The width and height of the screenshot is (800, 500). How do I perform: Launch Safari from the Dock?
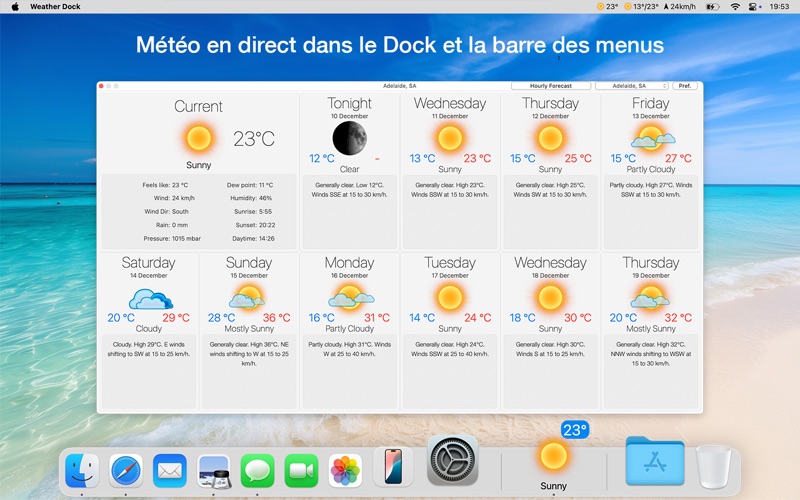(126, 470)
